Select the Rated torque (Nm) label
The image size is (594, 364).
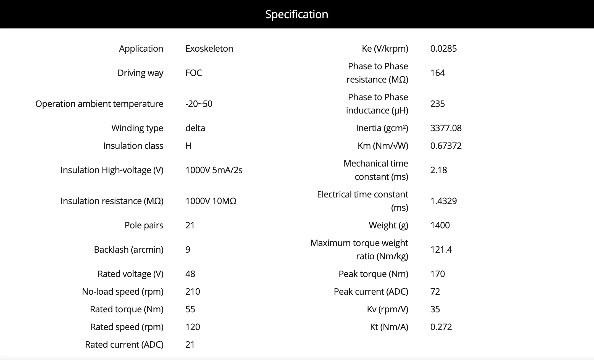pos(127,309)
